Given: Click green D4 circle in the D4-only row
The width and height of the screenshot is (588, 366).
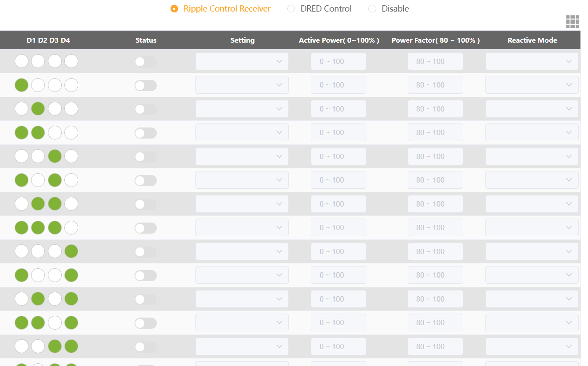Looking at the screenshot, I should 71,251.
